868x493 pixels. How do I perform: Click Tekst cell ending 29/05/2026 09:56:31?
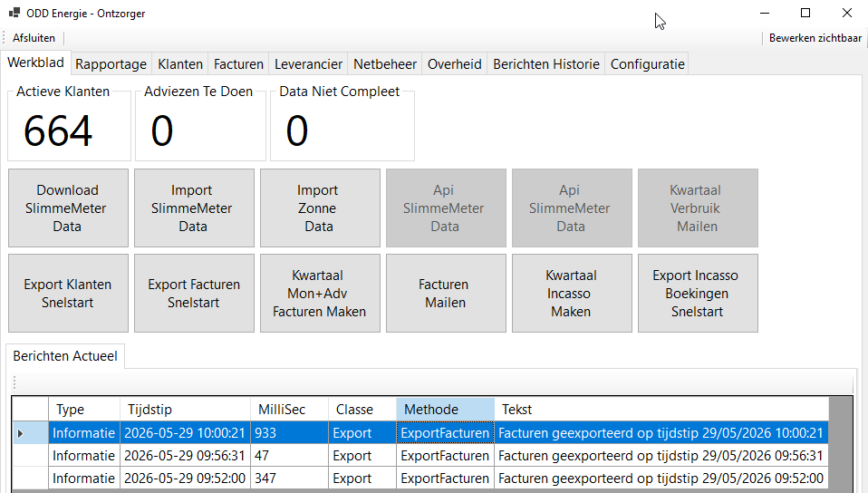coord(661,456)
